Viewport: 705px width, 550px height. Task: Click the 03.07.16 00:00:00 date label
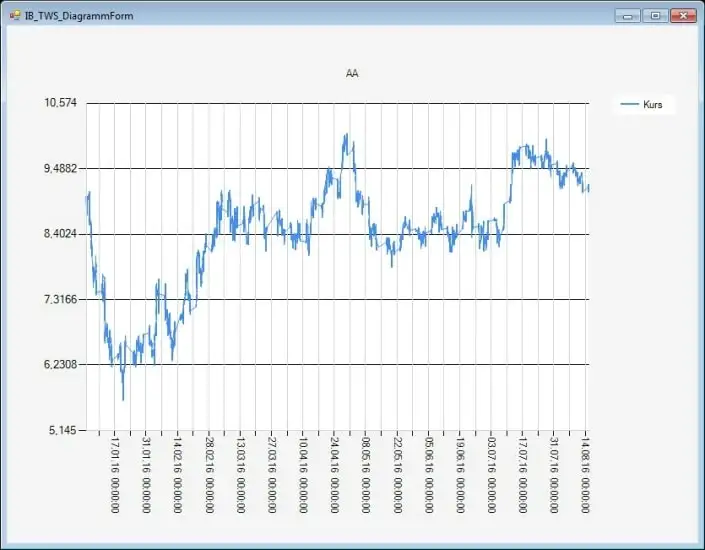(491, 475)
